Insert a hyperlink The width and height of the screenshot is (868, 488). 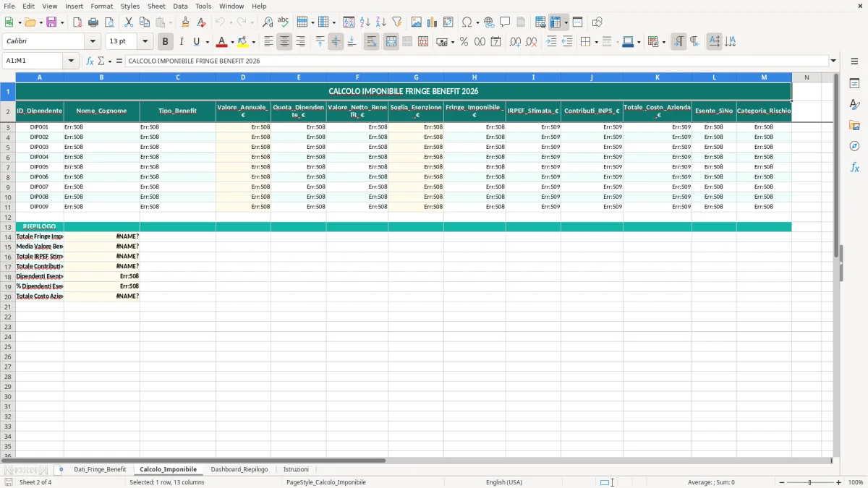tap(489, 22)
